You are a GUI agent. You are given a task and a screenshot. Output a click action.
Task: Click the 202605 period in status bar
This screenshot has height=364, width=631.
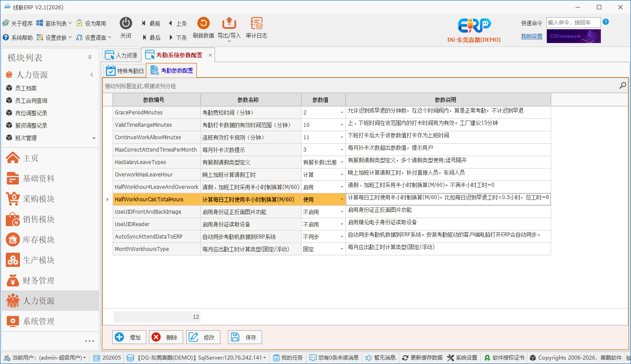107,358
